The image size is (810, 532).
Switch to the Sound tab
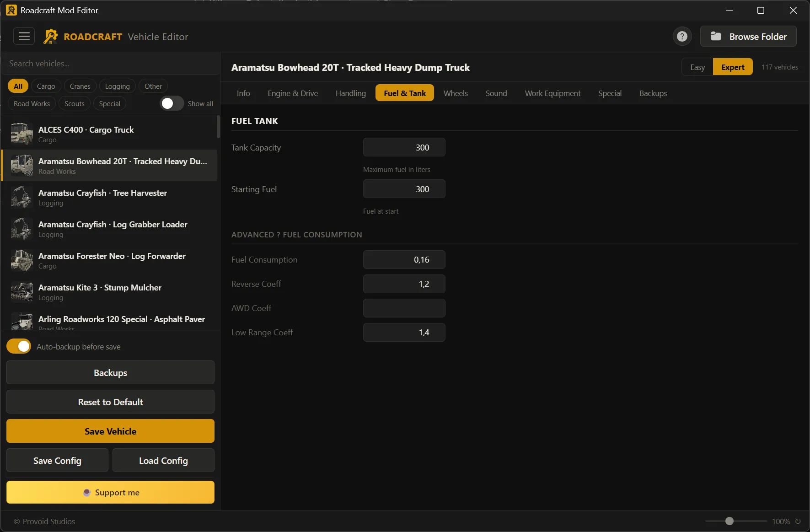pos(496,93)
